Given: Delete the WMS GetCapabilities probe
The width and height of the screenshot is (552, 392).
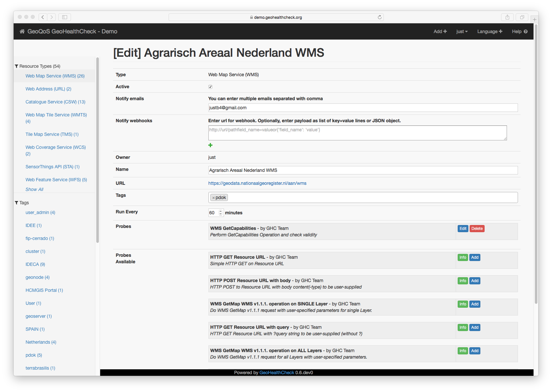Looking at the screenshot, I should click(x=477, y=229).
